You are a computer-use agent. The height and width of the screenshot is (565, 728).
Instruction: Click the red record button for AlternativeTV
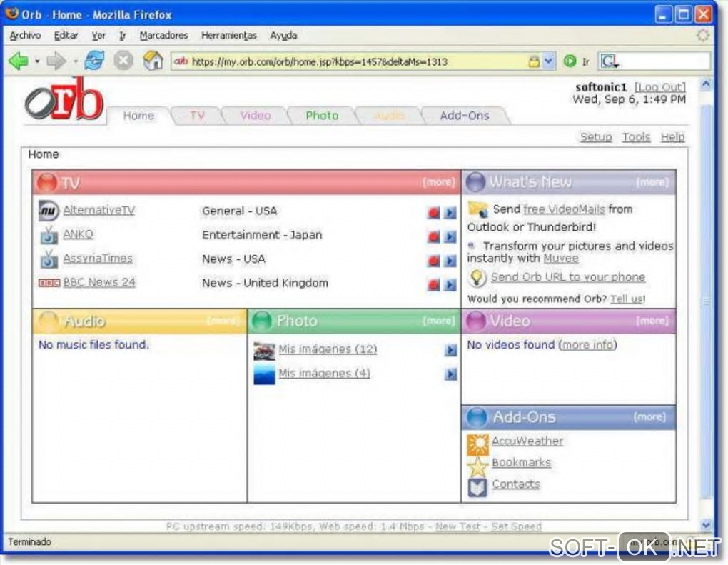click(x=434, y=213)
